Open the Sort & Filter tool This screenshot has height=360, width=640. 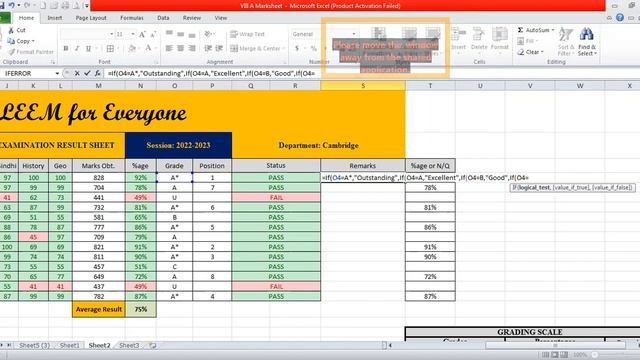pos(566,41)
